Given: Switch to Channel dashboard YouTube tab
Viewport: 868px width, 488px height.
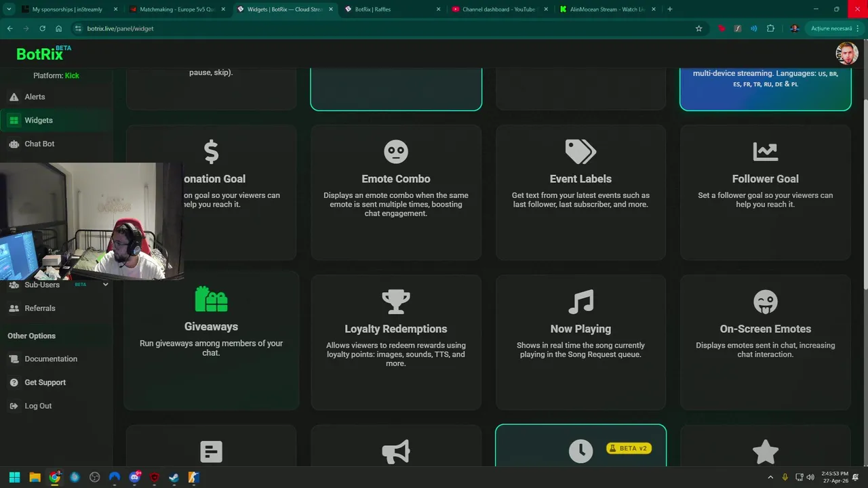Looking at the screenshot, I should (x=500, y=9).
